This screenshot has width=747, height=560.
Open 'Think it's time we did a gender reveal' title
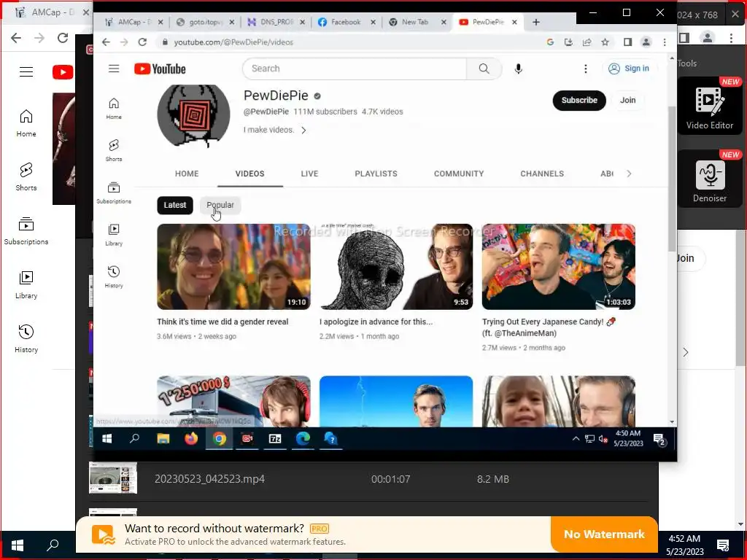click(x=222, y=322)
